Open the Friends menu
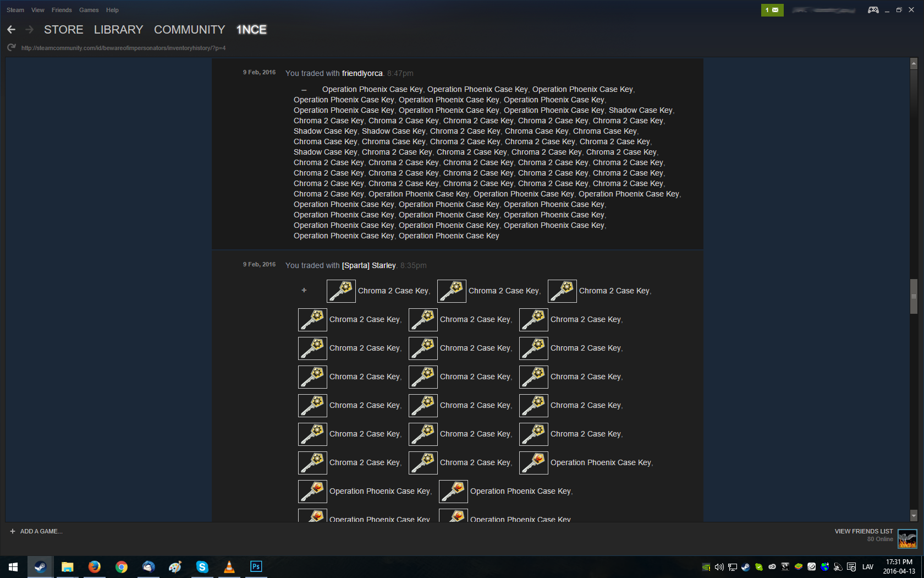This screenshot has height=578, width=924. click(62, 10)
